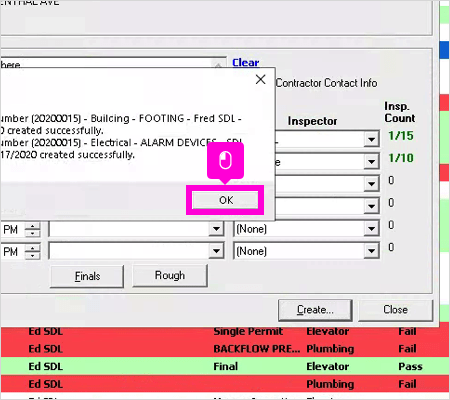This screenshot has height=400, width=450.
Task: Open the lower inspection type combo box arrow
Action: click(216, 251)
